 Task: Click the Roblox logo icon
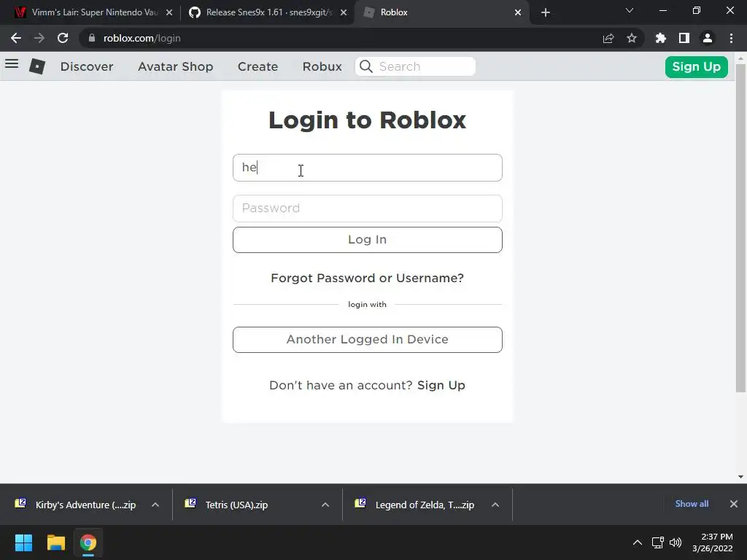(37, 66)
